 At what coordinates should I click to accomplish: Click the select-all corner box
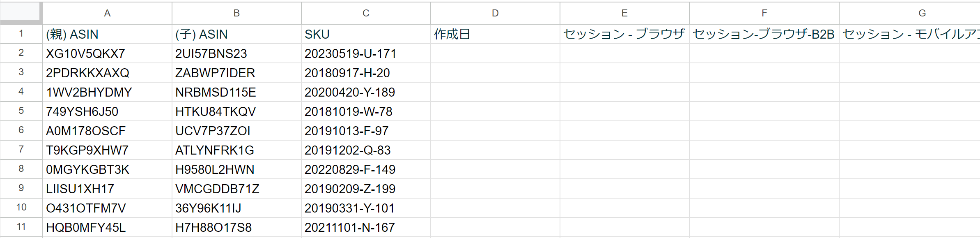click(x=21, y=12)
